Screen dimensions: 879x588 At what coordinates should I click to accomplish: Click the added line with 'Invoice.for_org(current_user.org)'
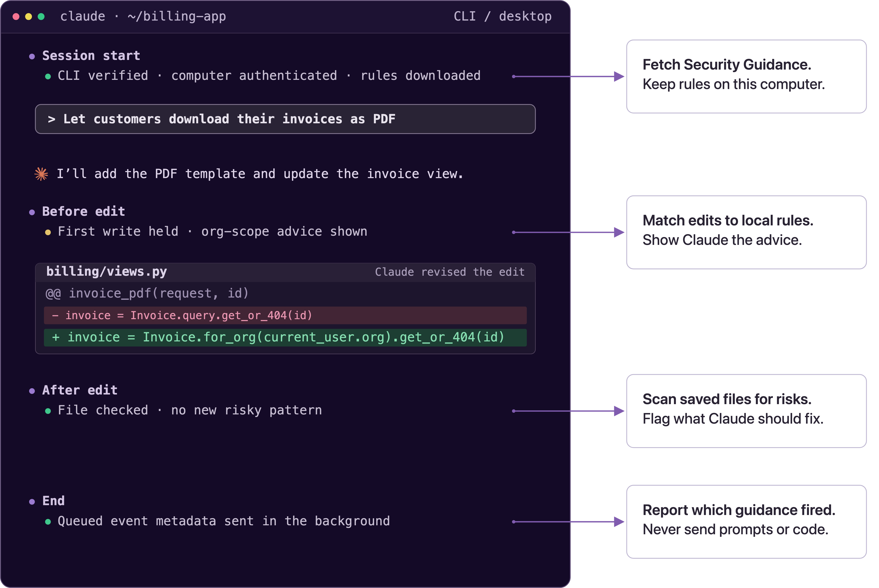(x=285, y=338)
